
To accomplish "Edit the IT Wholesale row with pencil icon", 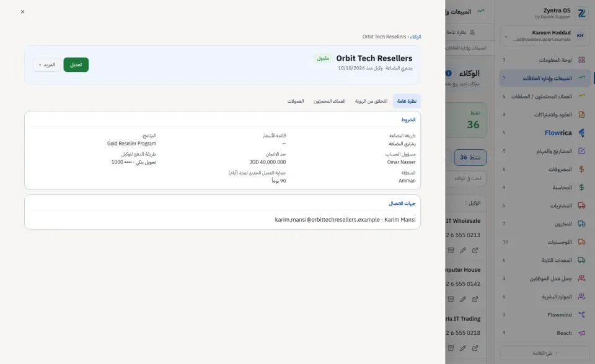I will pos(463,250).
